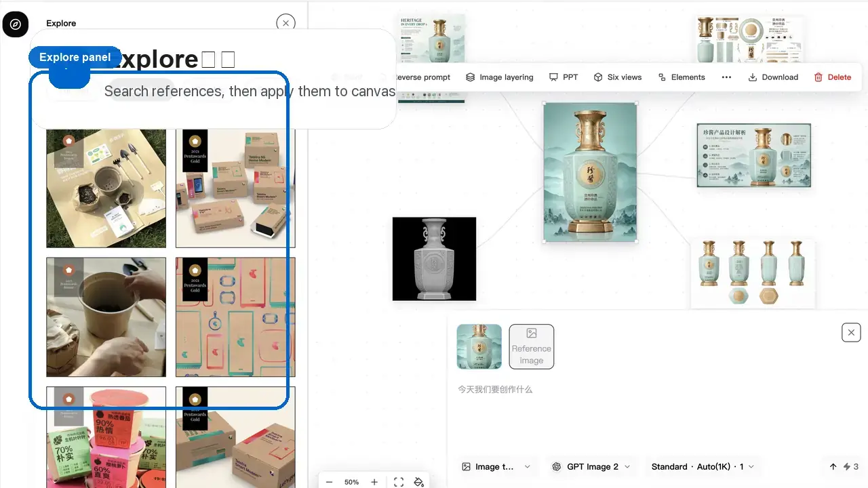
Task: Expand the Standard Auto(1K) settings dropdown
Action: 703,466
